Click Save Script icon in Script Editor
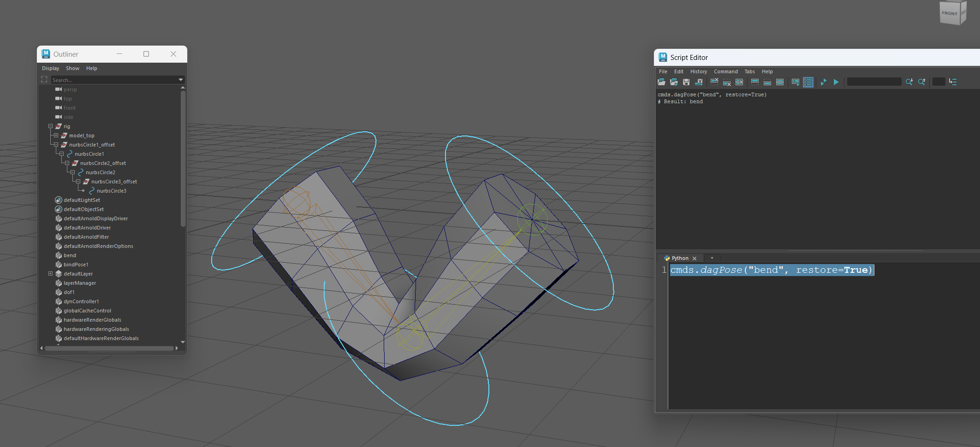The width and height of the screenshot is (980, 447). [x=686, y=82]
